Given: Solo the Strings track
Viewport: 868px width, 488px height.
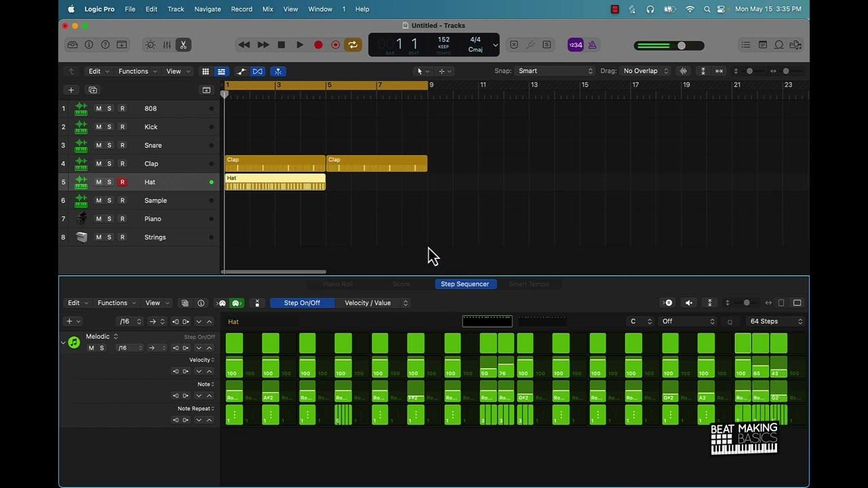Looking at the screenshot, I should 109,237.
